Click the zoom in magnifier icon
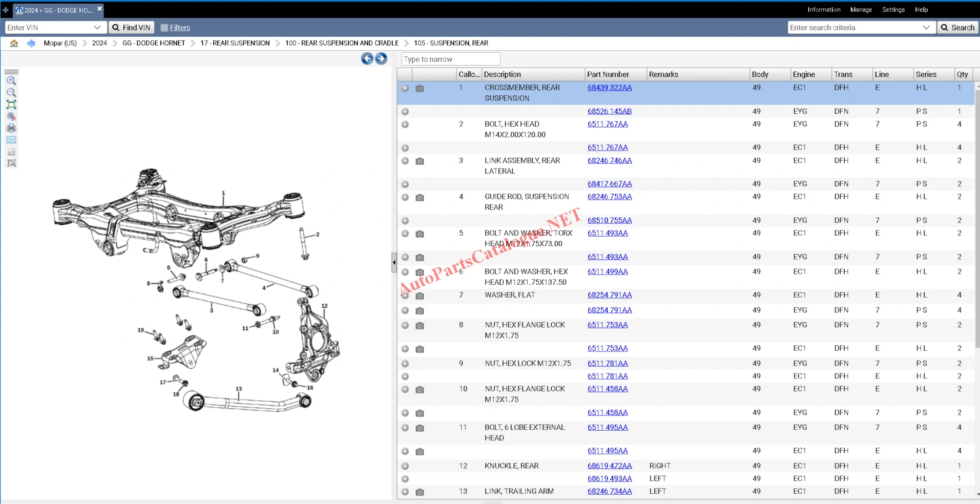980x504 pixels. click(11, 80)
